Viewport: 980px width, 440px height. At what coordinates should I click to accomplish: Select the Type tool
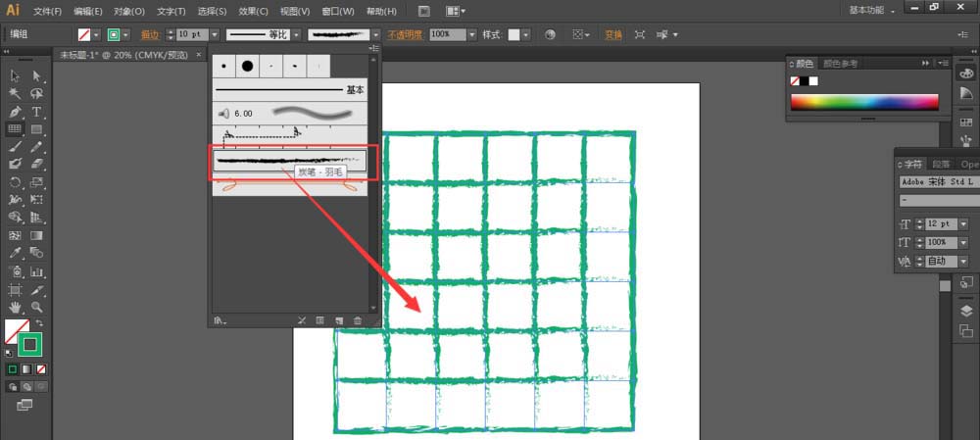37,112
